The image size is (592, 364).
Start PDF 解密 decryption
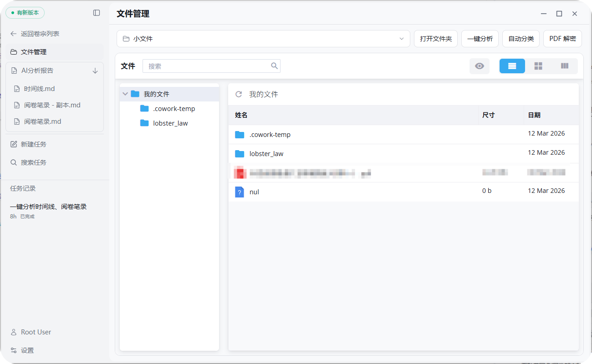pos(562,39)
